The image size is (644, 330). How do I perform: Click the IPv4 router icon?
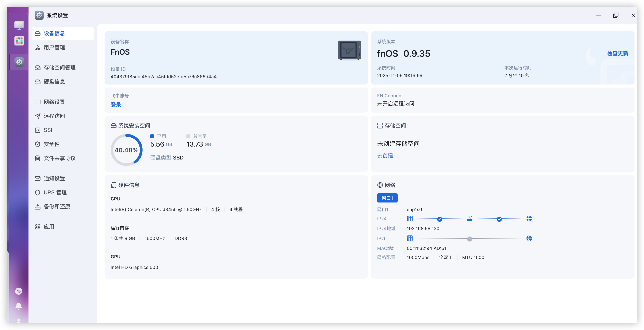click(469, 219)
